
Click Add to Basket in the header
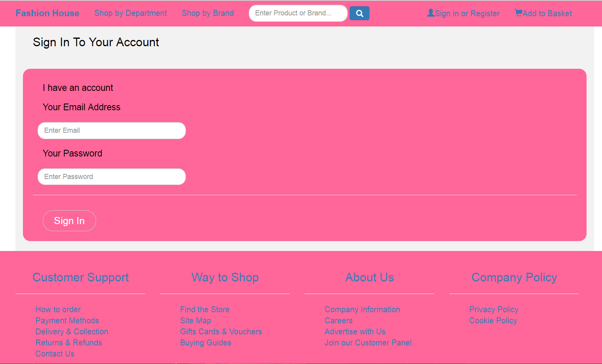(x=547, y=13)
